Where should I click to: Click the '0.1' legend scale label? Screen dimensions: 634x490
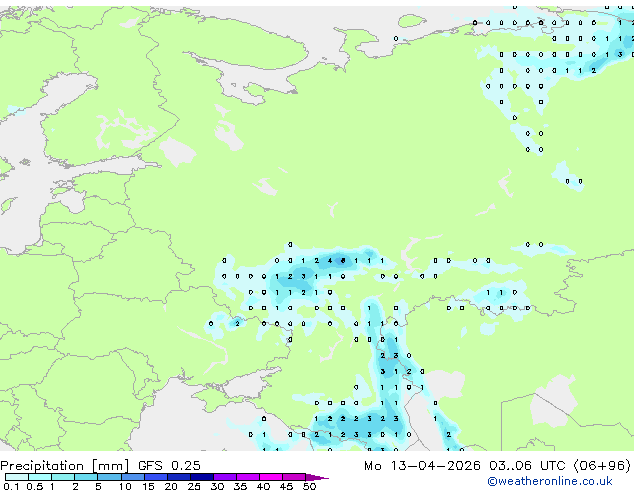coord(11,486)
